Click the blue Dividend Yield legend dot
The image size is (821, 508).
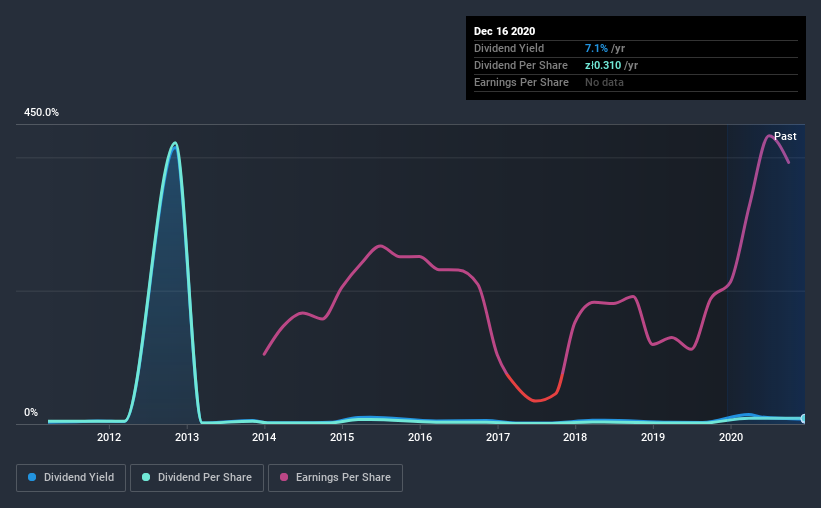click(x=32, y=477)
